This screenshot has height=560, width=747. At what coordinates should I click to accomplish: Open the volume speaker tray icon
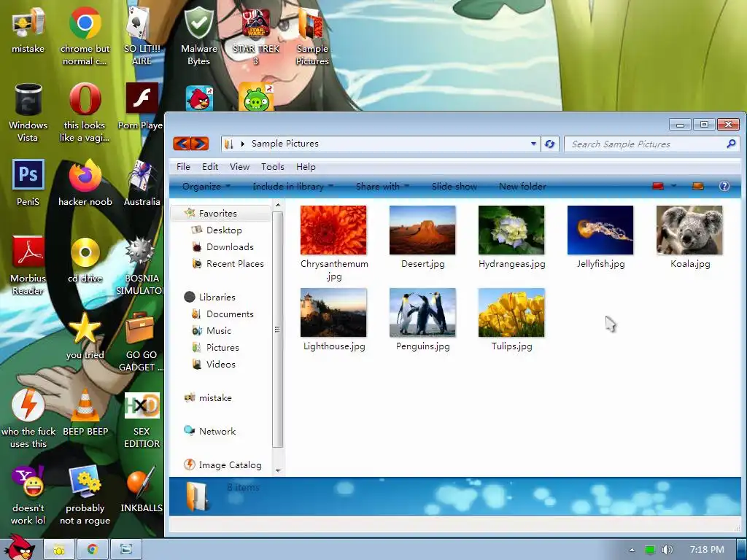coord(667,550)
